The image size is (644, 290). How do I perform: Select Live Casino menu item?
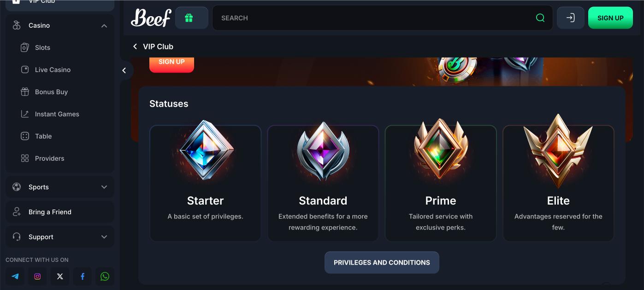pyautogui.click(x=53, y=70)
